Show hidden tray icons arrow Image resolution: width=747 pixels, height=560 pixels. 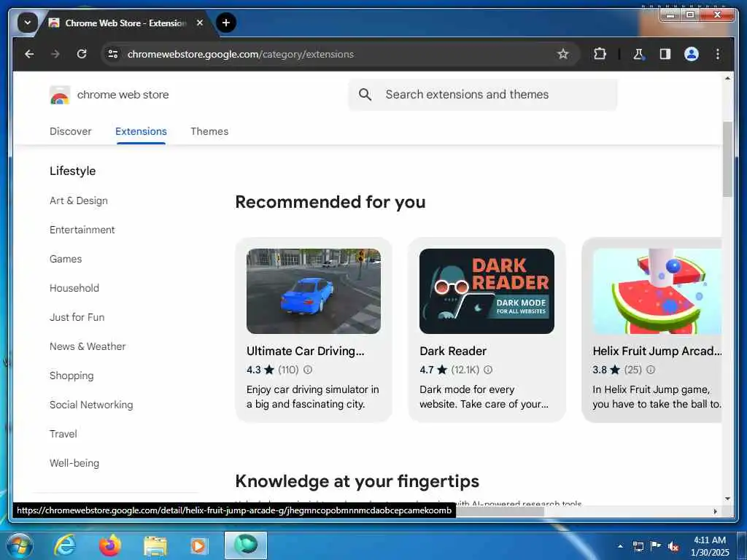(620, 546)
